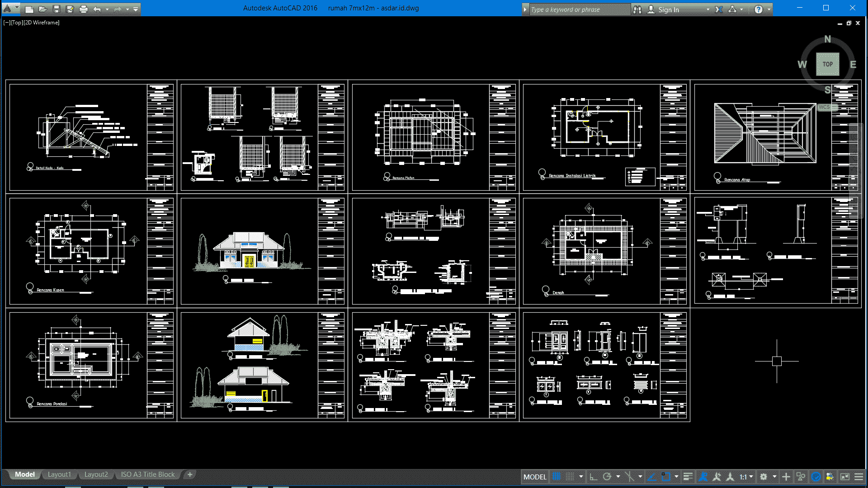Open an existing drawing file
The image size is (868, 488).
(x=42, y=9)
